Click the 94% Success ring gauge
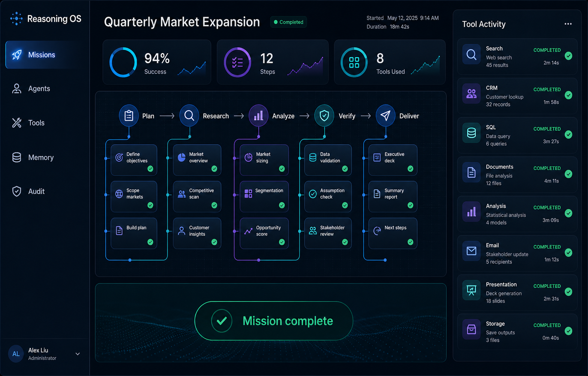The image size is (588, 376). pyautogui.click(x=123, y=62)
